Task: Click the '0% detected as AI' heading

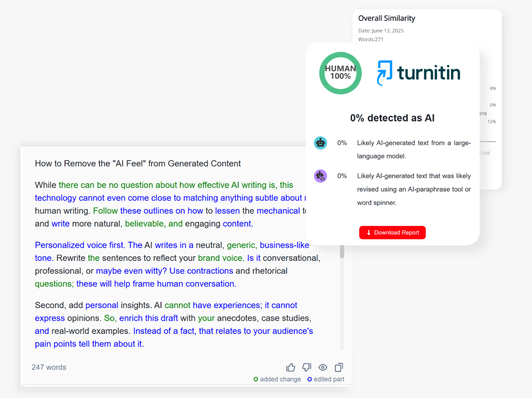Action: coord(392,118)
